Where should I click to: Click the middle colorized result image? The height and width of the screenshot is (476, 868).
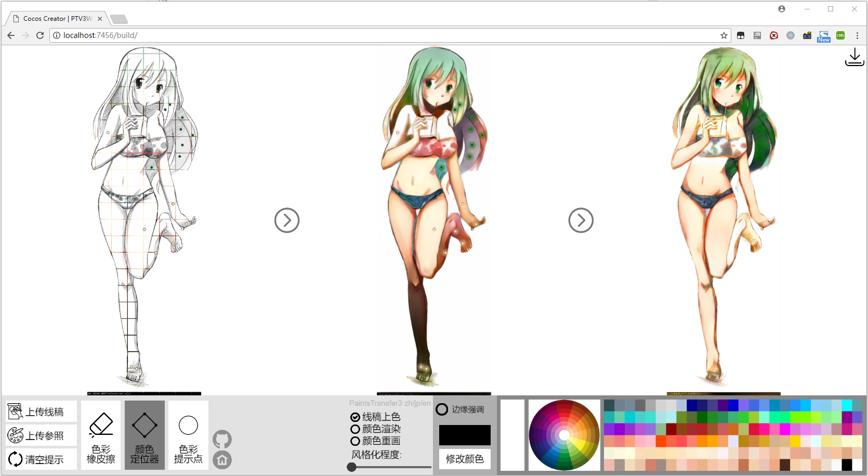[x=434, y=221]
